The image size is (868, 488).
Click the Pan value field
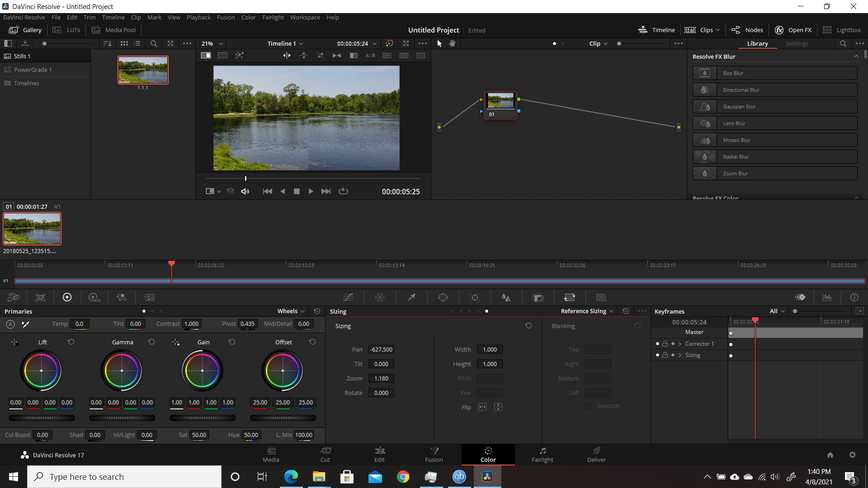tap(381, 349)
